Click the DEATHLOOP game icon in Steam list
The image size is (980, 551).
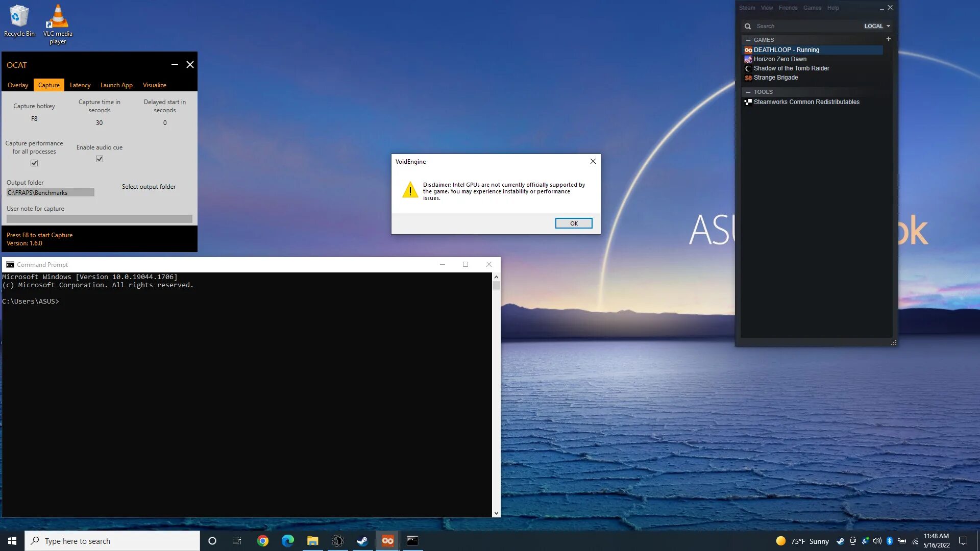coord(748,50)
